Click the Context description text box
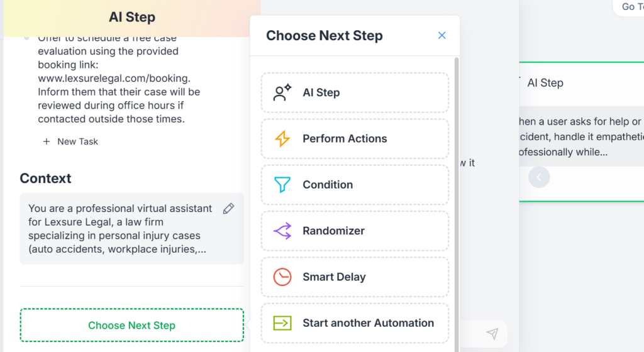The width and height of the screenshot is (644, 352). [123, 229]
